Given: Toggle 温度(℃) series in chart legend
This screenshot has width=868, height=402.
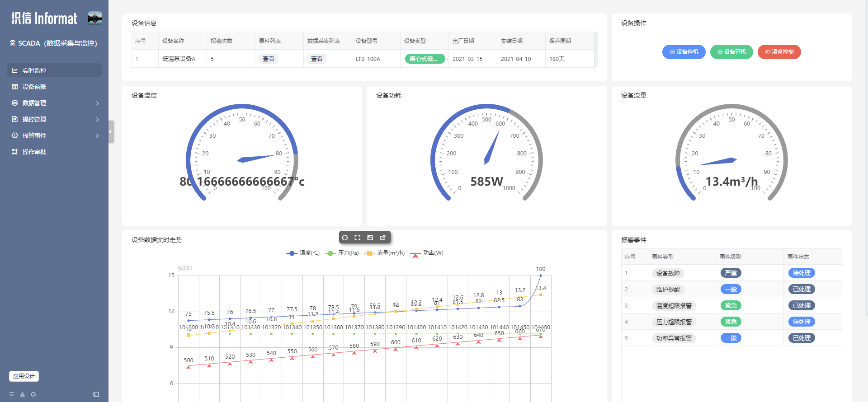Looking at the screenshot, I should point(303,253).
